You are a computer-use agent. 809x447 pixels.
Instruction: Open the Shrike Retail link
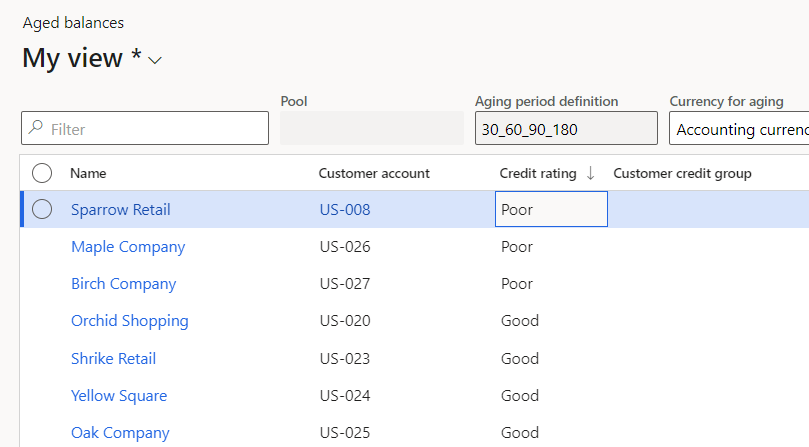(114, 359)
